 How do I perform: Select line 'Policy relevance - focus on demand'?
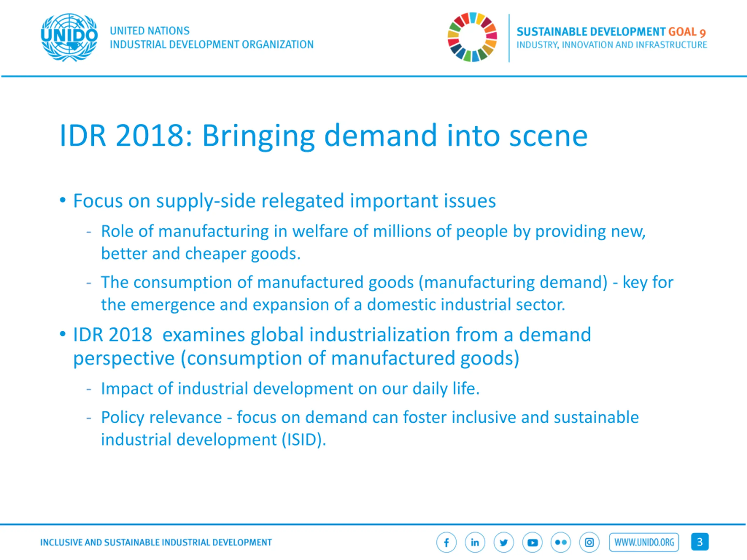(x=370, y=418)
